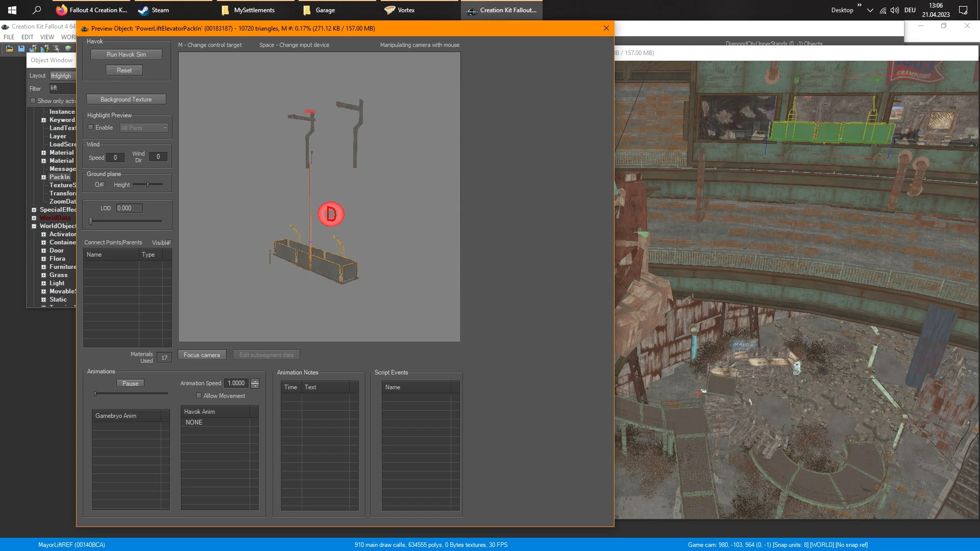Select the Door tree item
This screenshot has width=980, height=551.
pos(57,251)
